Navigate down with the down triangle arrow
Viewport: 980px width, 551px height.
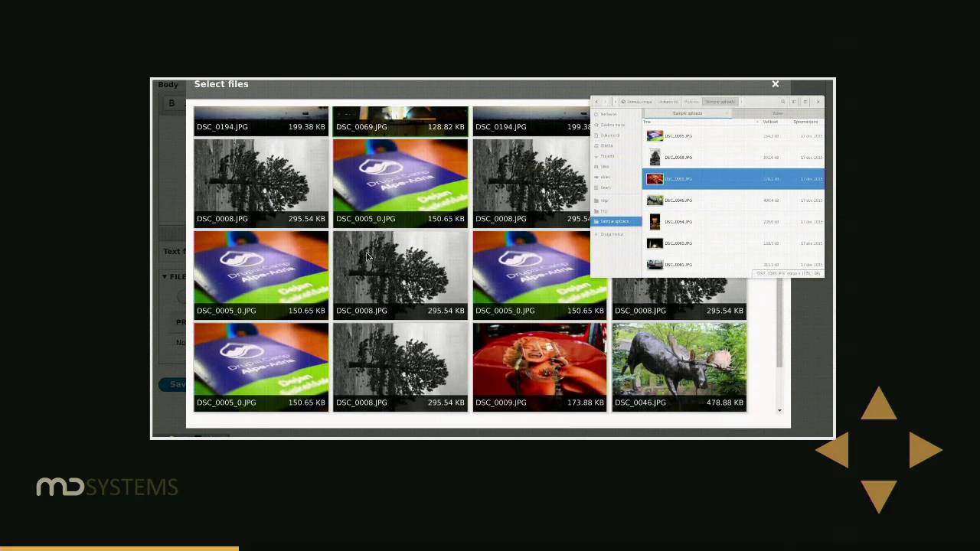879,497
